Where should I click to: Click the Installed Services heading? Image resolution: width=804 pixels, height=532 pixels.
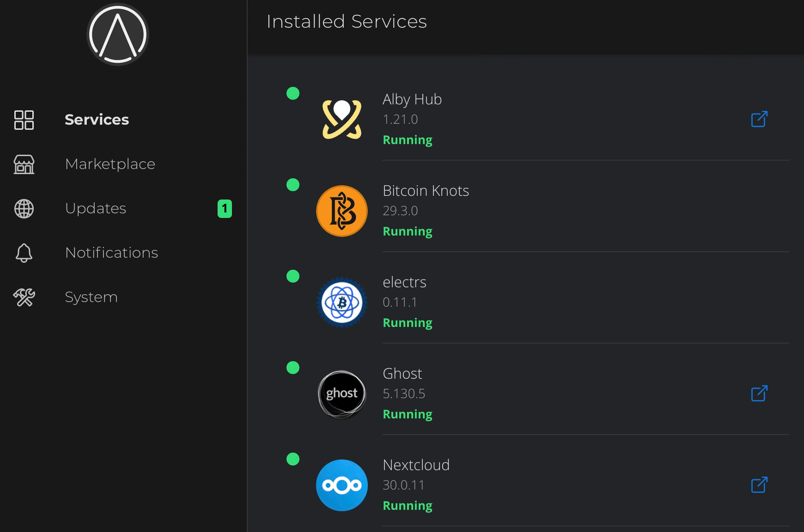point(347,22)
